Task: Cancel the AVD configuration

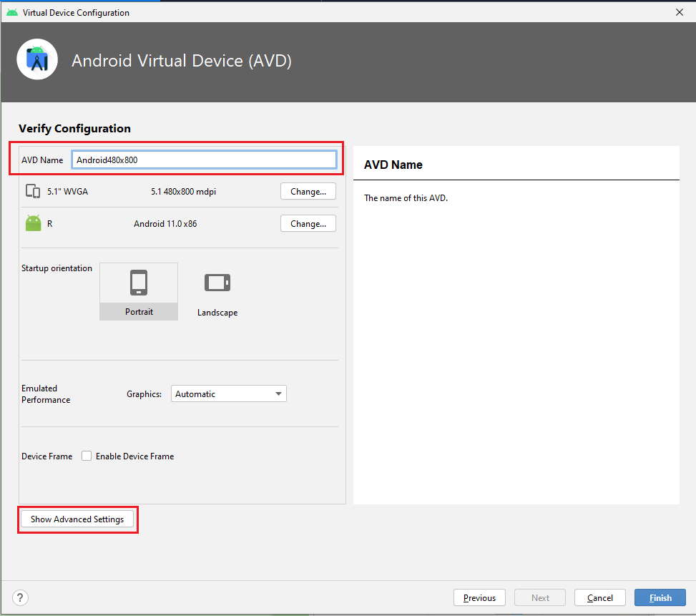Action: tap(600, 597)
